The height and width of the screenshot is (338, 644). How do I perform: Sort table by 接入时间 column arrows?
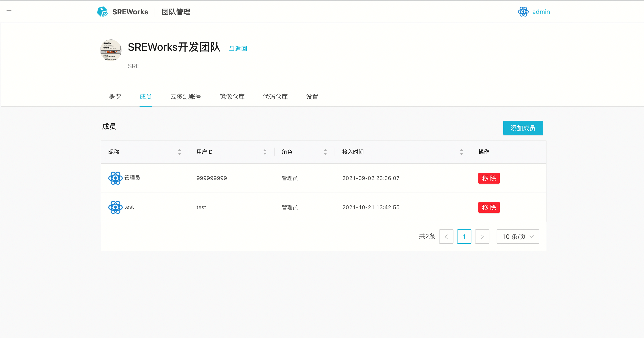462,152
